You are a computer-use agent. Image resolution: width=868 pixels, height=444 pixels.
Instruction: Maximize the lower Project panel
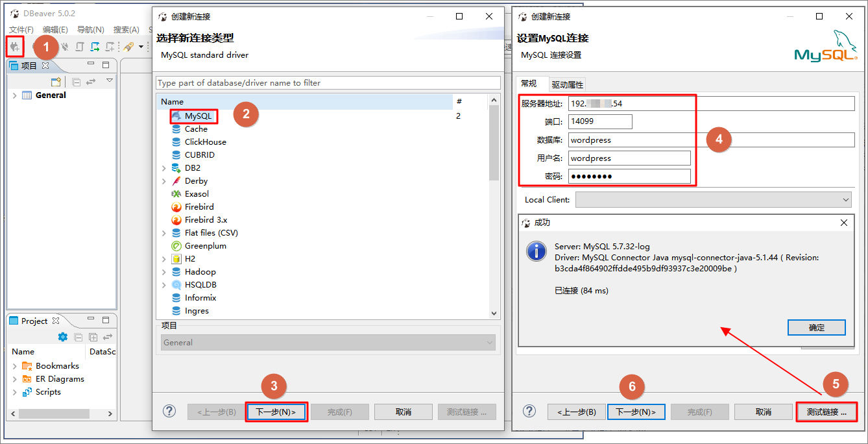coord(106,320)
